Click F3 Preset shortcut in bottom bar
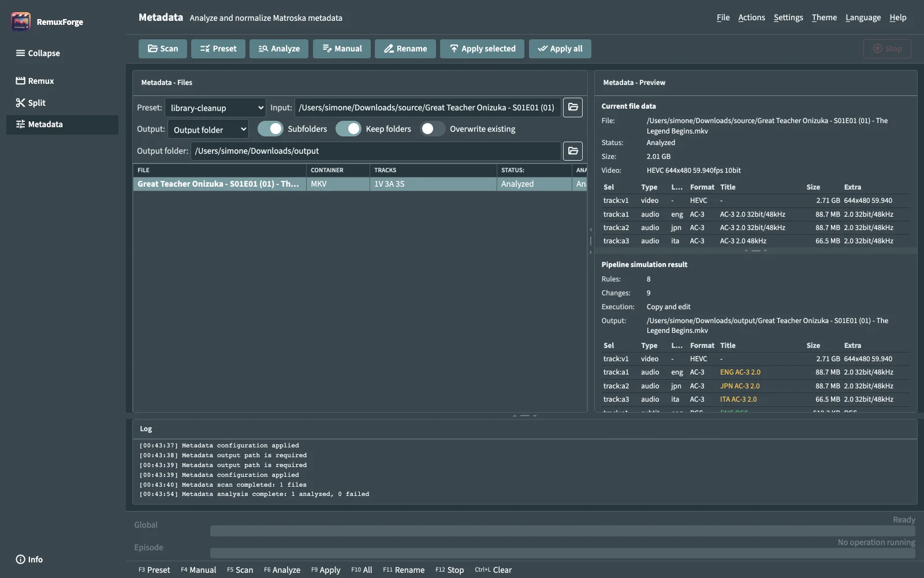 pyautogui.click(x=154, y=570)
